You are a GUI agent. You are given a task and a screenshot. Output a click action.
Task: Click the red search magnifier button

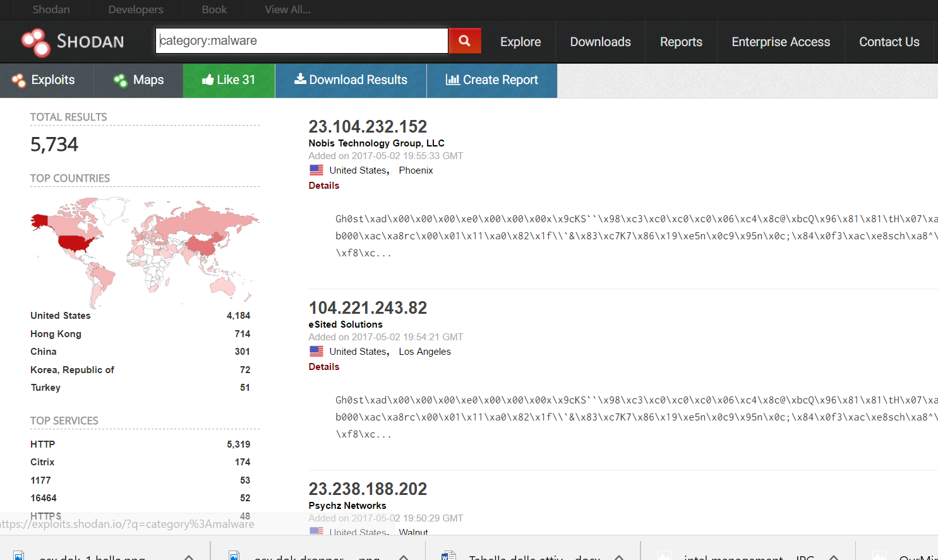tap(464, 41)
